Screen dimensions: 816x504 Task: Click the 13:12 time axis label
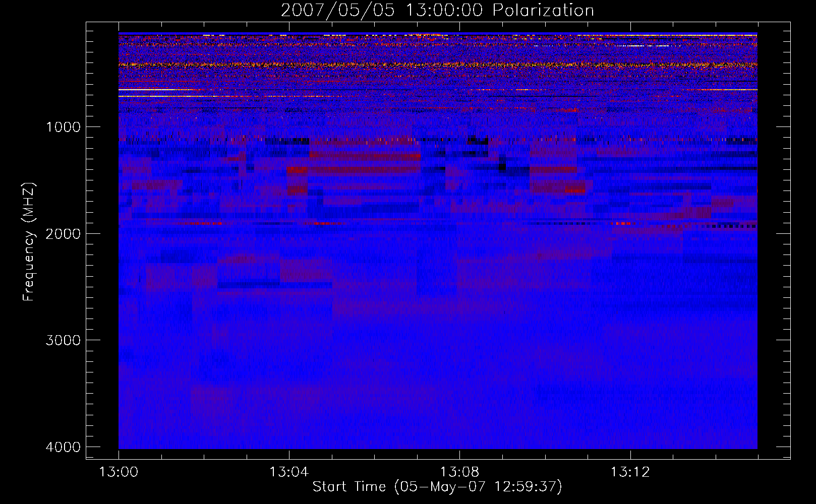[x=630, y=472]
